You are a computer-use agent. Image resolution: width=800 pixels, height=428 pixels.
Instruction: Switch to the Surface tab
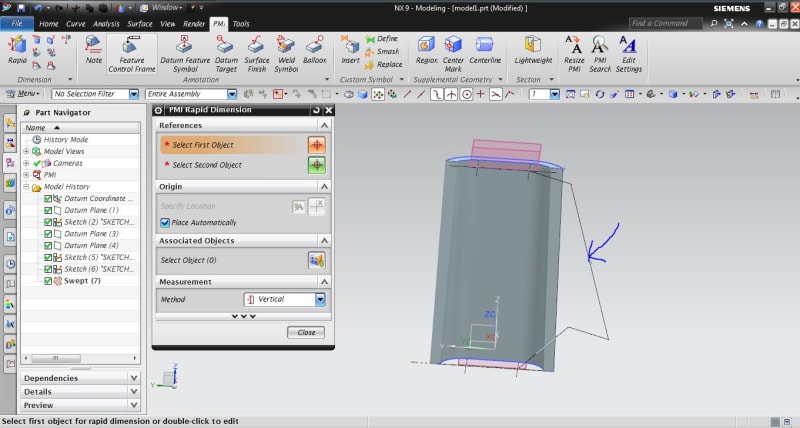pos(140,24)
